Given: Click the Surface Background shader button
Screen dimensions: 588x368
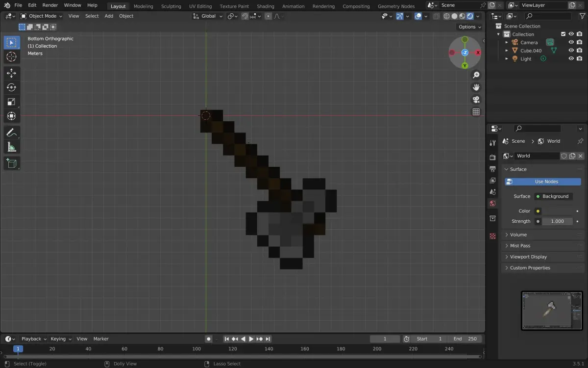Looking at the screenshot, I should (553, 196).
